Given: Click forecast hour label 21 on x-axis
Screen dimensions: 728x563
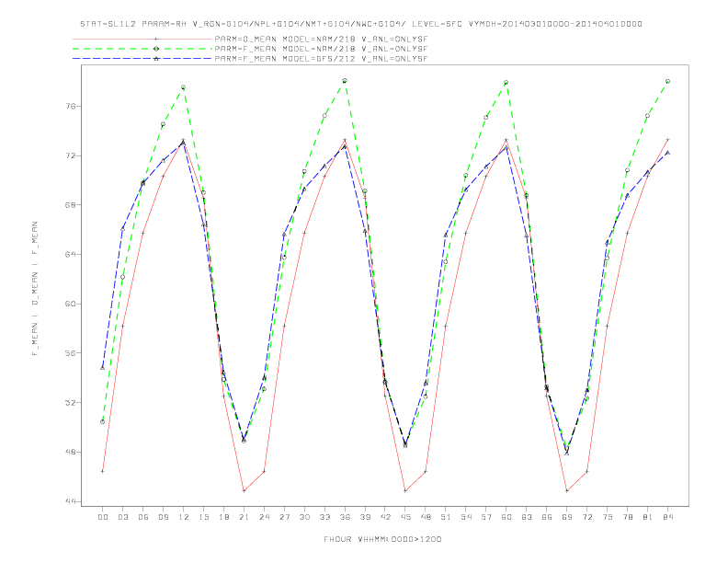Looking at the screenshot, I should (244, 517).
